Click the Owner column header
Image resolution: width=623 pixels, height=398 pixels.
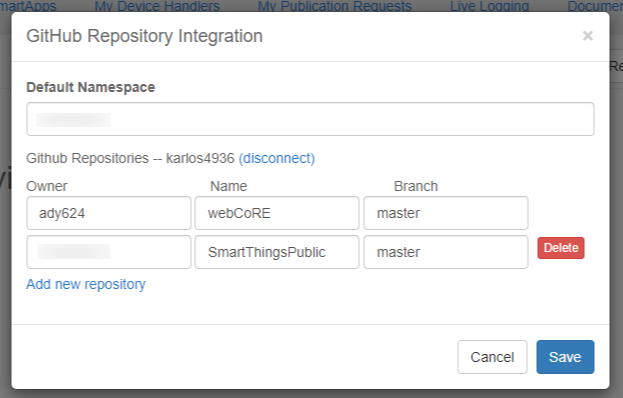tap(47, 186)
